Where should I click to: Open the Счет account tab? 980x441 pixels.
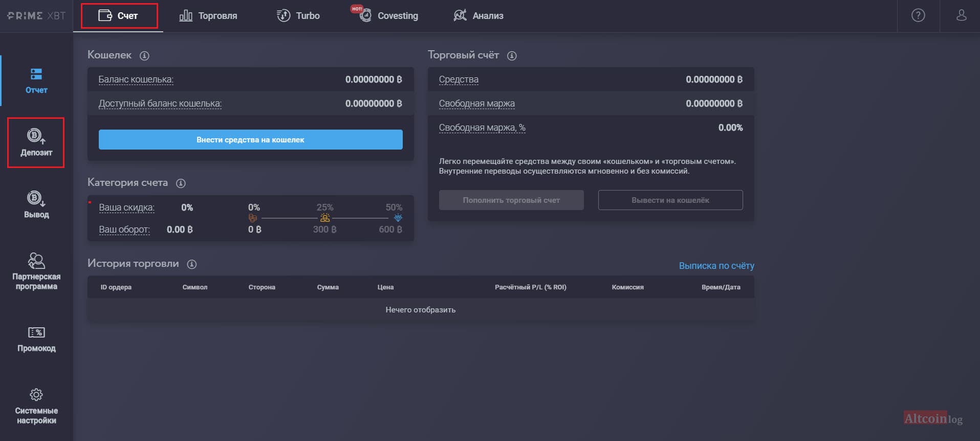click(118, 16)
